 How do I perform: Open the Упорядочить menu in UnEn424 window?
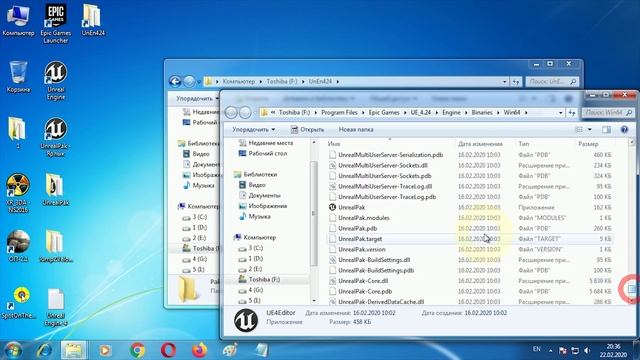tap(198, 98)
